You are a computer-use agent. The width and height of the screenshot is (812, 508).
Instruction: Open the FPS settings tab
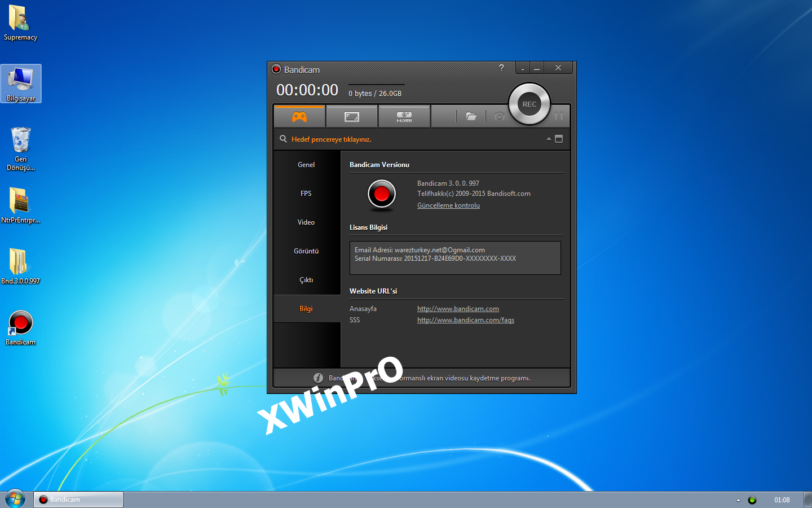click(306, 194)
